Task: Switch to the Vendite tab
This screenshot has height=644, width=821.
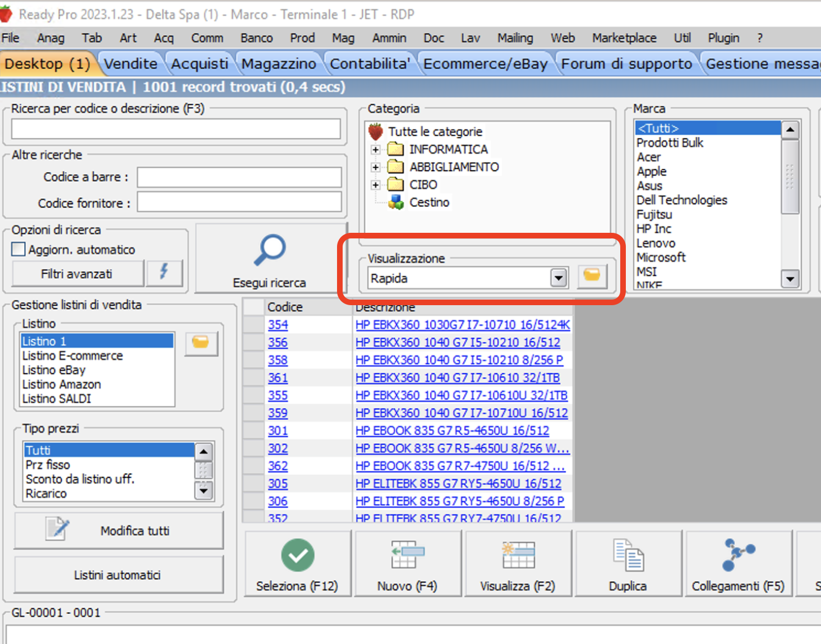Action: click(131, 64)
